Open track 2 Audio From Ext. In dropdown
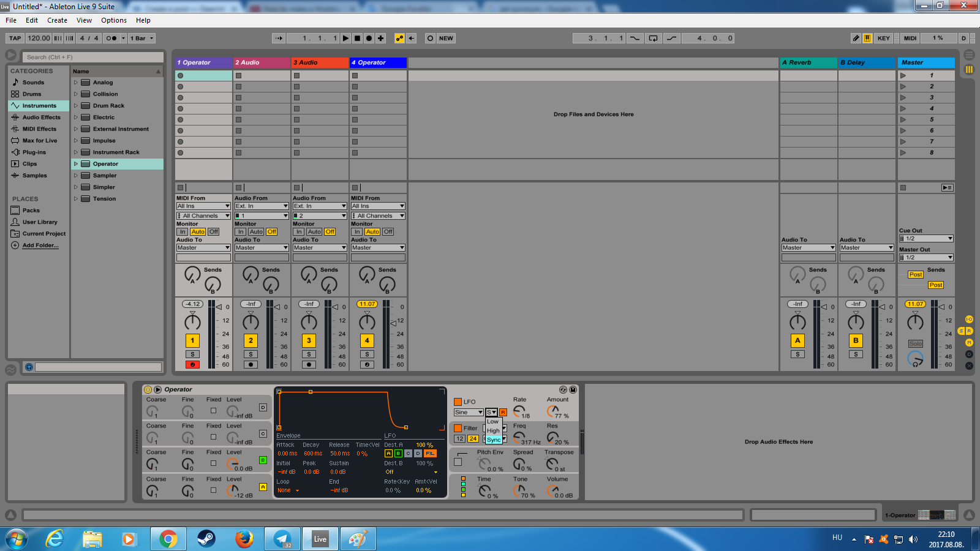Screen dimensions: 980x551 coord(262,206)
